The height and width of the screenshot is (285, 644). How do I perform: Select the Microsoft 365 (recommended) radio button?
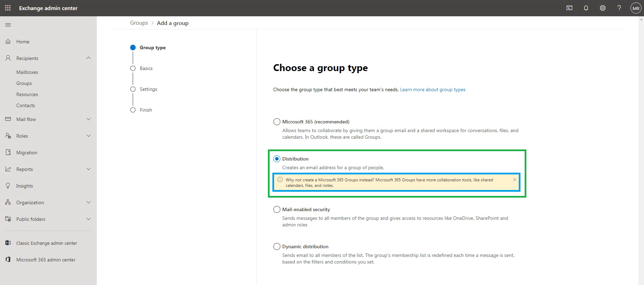tap(277, 122)
